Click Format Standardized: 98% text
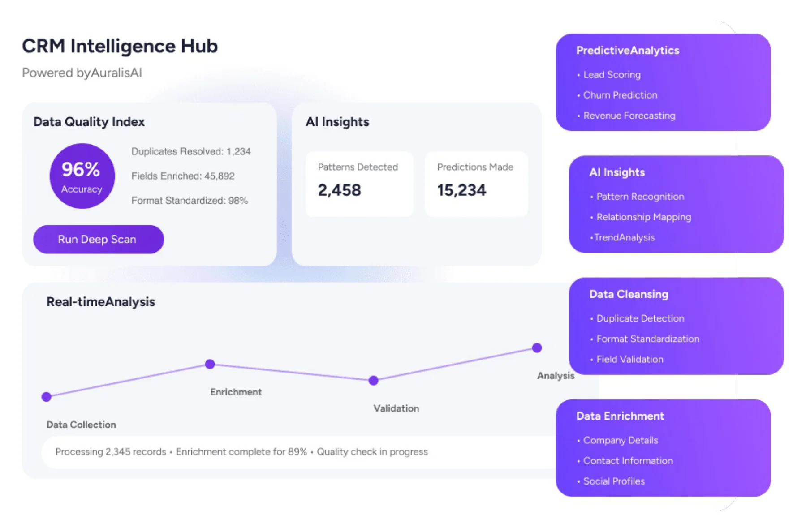806x532 pixels. click(190, 201)
